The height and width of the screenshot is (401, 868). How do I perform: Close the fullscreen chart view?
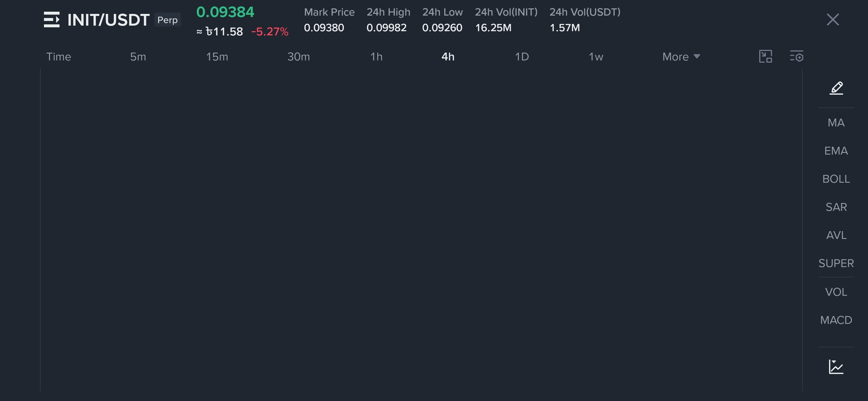pos(833,19)
